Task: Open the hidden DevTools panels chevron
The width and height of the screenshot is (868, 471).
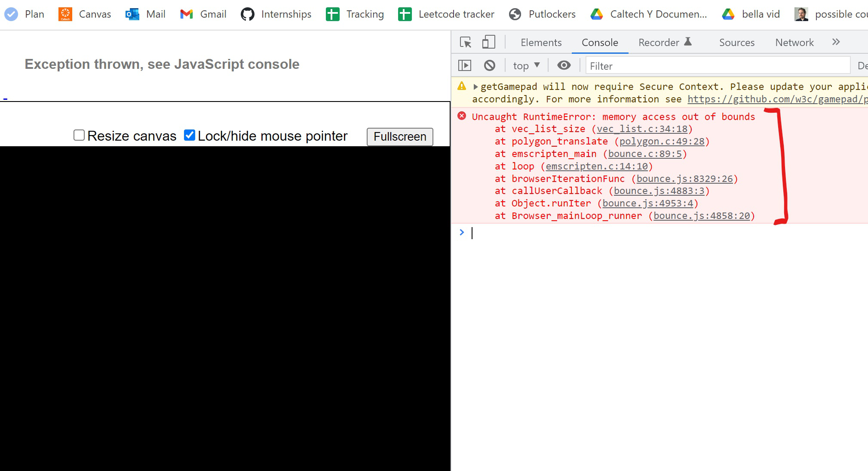Action: tap(836, 42)
